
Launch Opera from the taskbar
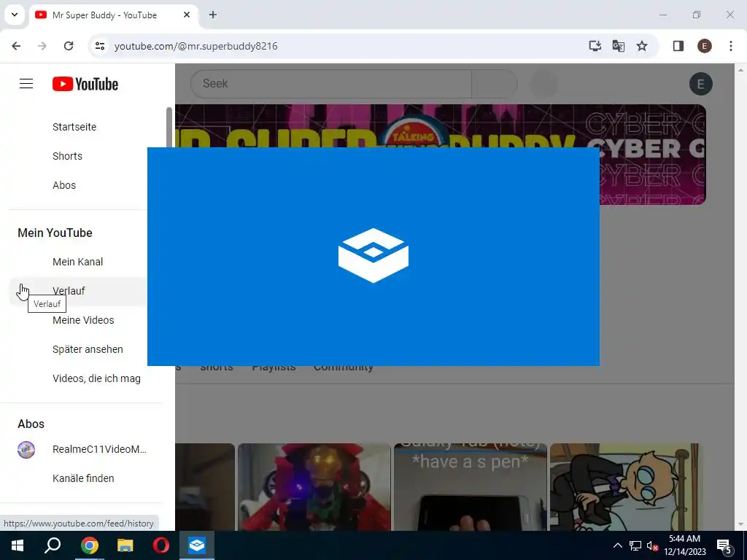pos(161,545)
